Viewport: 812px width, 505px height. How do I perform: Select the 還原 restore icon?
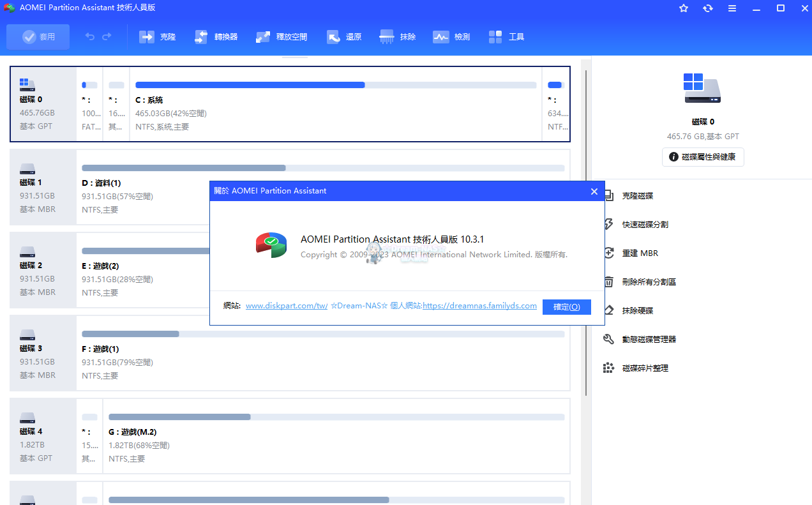click(343, 36)
